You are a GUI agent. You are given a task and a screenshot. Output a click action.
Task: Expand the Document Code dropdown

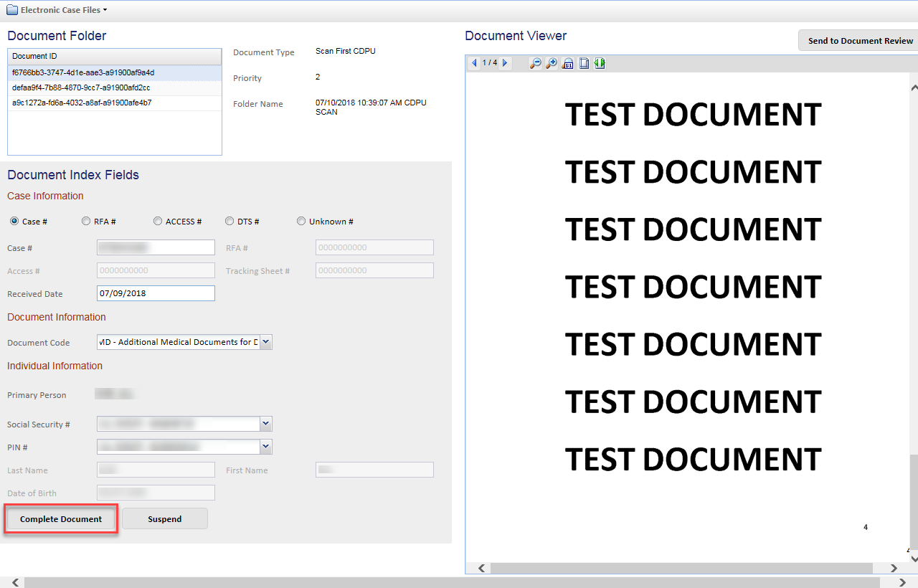coord(266,342)
